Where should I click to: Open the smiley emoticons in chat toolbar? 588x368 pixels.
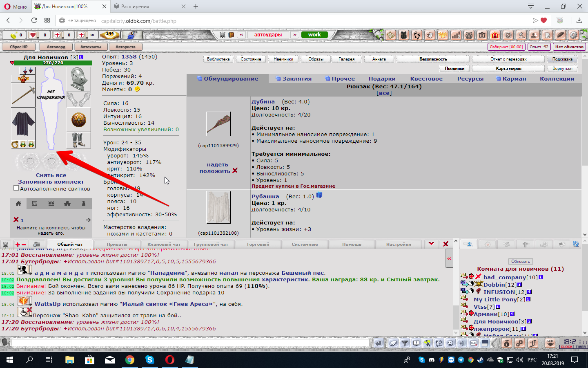450,343
